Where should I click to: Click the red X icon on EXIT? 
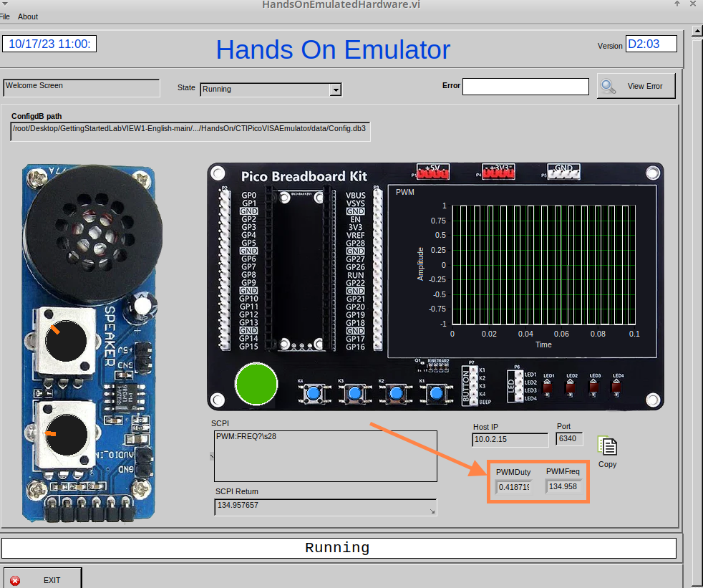coord(15,580)
